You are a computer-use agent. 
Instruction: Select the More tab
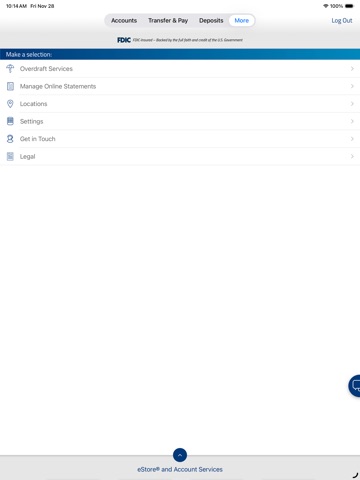pyautogui.click(x=242, y=21)
